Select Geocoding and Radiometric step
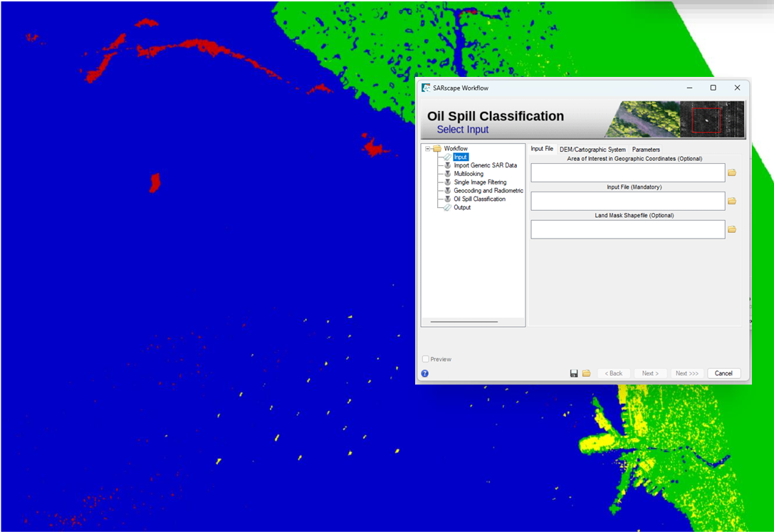Viewport: 774px width, 532px height. pos(488,190)
